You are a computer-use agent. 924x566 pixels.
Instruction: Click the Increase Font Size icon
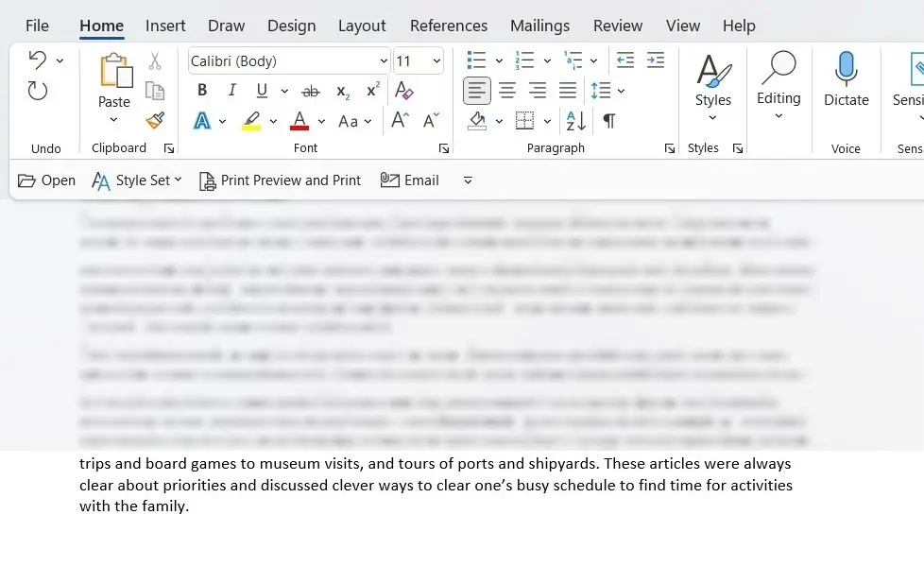(x=399, y=121)
